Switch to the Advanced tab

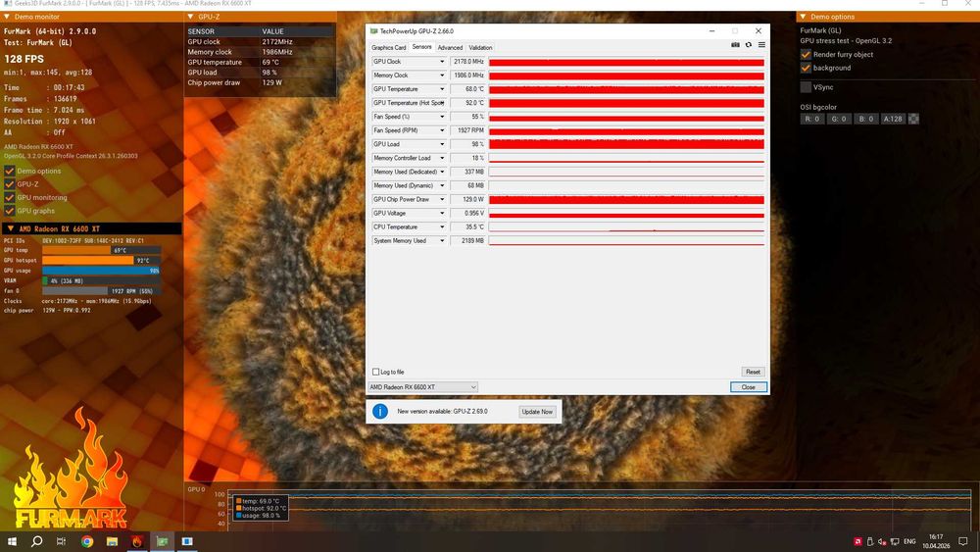pyautogui.click(x=450, y=47)
